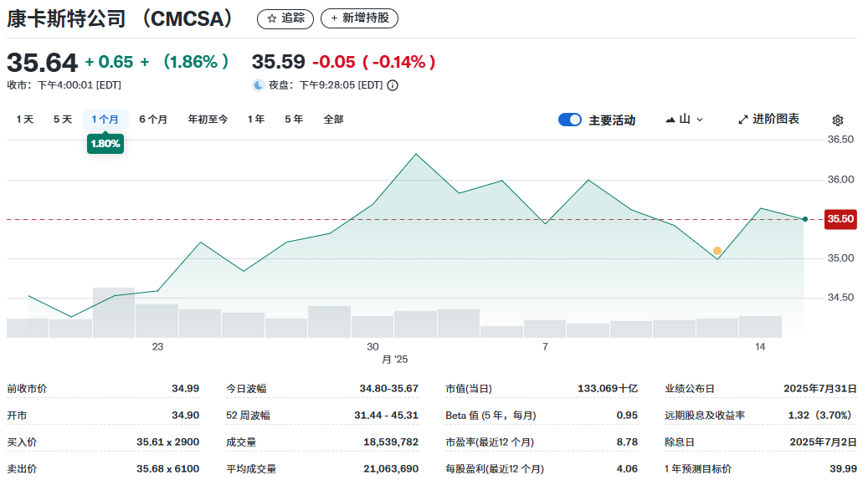868x480 pixels.
Task: Click the red 35.50 price label
Action: tap(840, 219)
